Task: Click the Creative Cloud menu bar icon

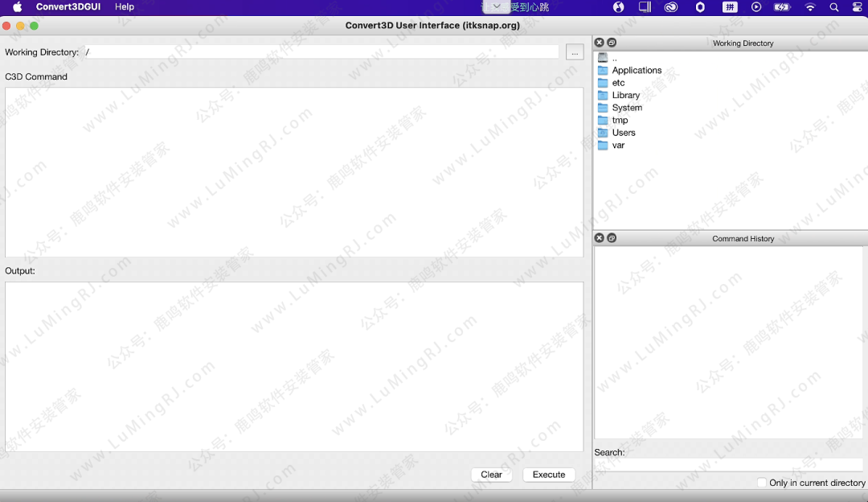Action: (x=670, y=7)
